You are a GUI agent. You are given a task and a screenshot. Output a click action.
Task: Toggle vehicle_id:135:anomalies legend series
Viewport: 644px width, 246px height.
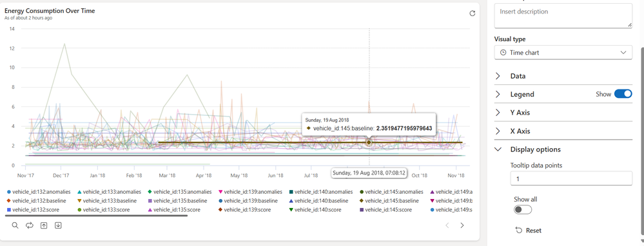click(x=180, y=191)
